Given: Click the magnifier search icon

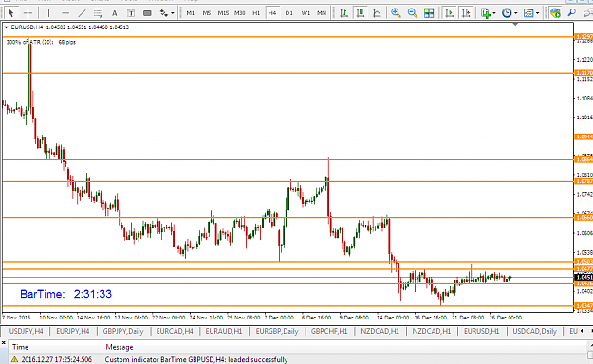Looking at the screenshot, I should (572, 13).
